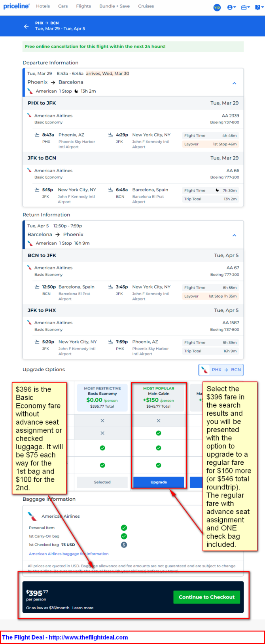The height and width of the screenshot is (644, 265).
Task: Click the AA 66 flight number
Action: tap(233, 171)
